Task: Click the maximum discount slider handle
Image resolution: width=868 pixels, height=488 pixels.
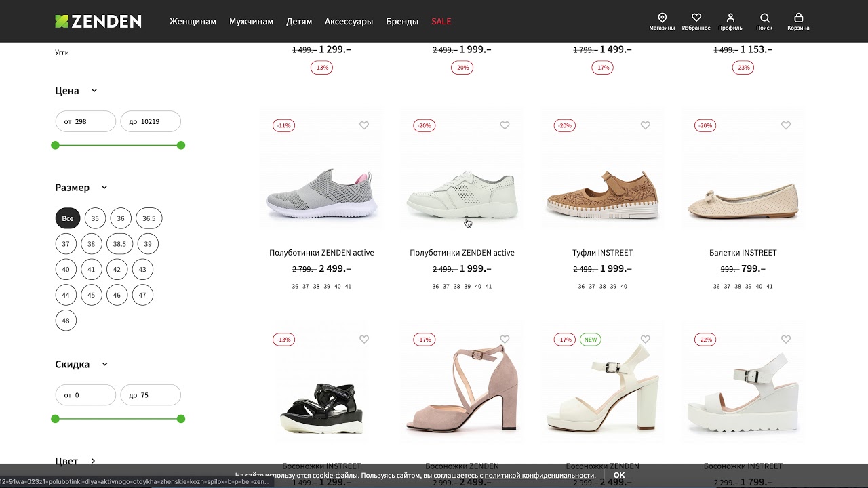Action: pos(181,419)
